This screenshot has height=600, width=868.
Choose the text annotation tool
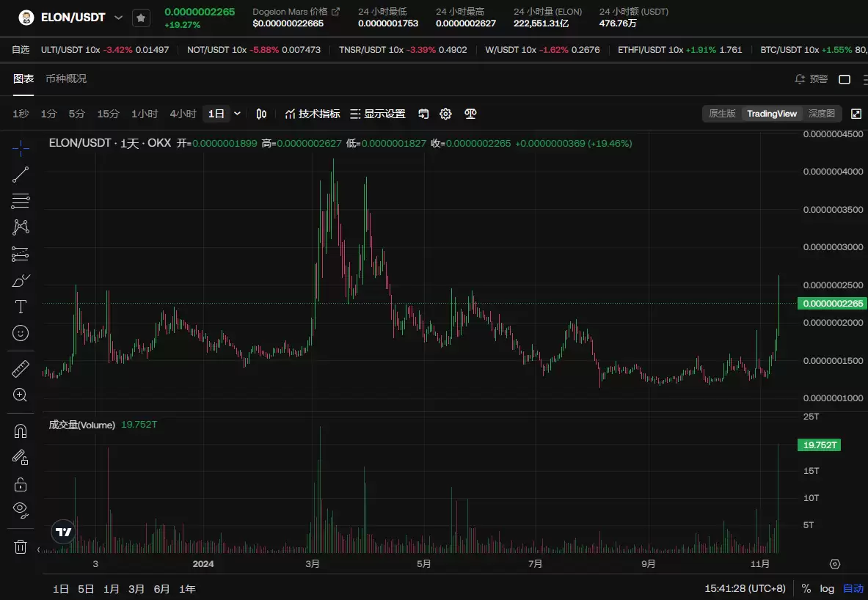coord(21,307)
